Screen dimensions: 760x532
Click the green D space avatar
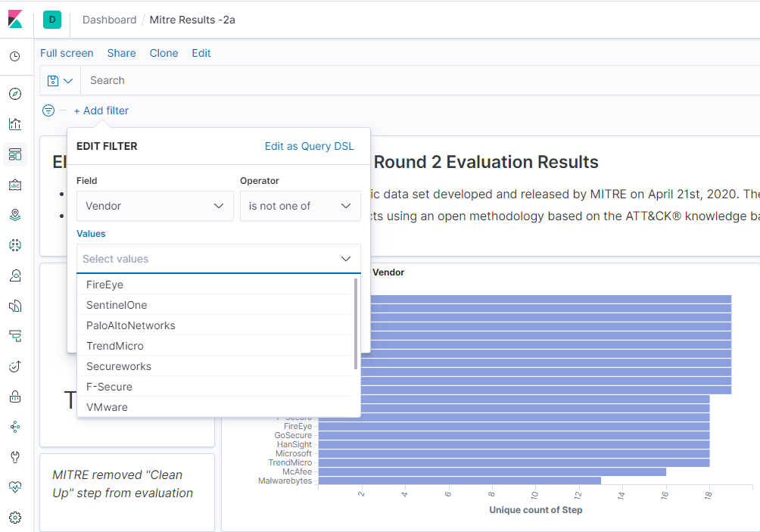(52, 20)
